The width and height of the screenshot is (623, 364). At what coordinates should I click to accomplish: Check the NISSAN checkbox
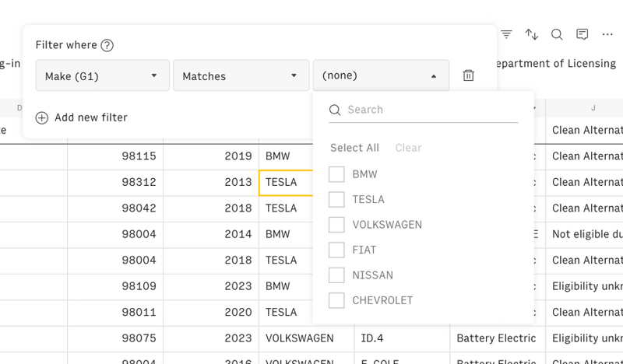pos(336,275)
